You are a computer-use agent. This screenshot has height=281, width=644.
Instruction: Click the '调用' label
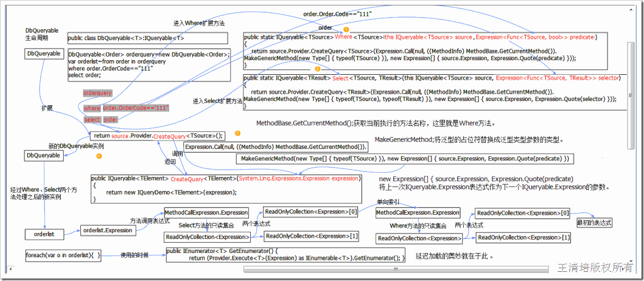177,153
